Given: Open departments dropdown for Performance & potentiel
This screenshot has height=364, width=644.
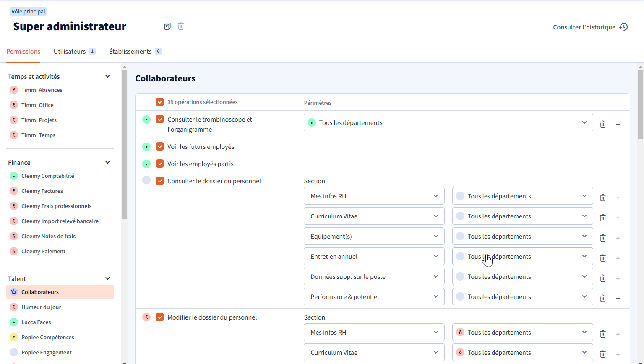Looking at the screenshot, I should pyautogui.click(x=522, y=296).
